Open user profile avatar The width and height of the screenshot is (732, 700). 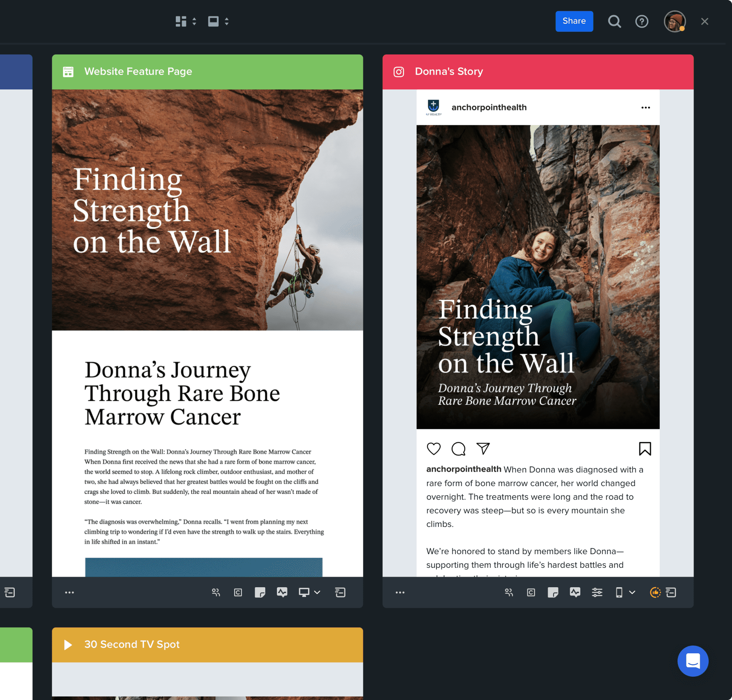(x=674, y=21)
